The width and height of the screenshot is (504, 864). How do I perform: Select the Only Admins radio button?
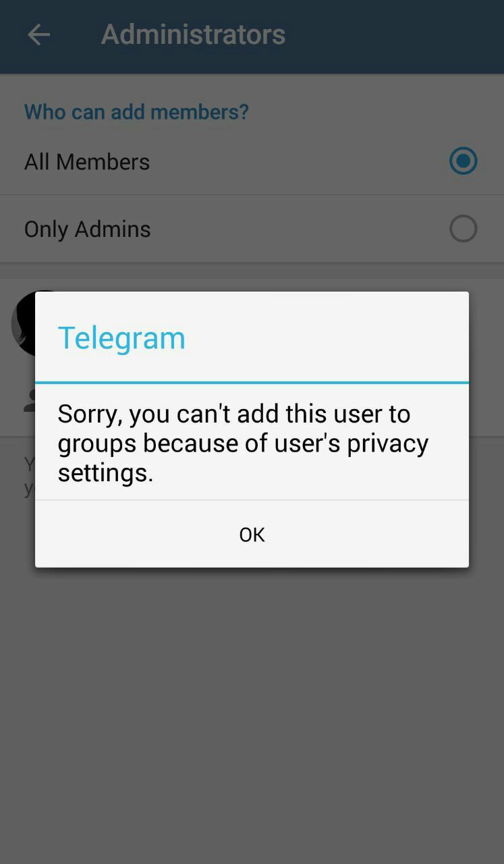[463, 229]
